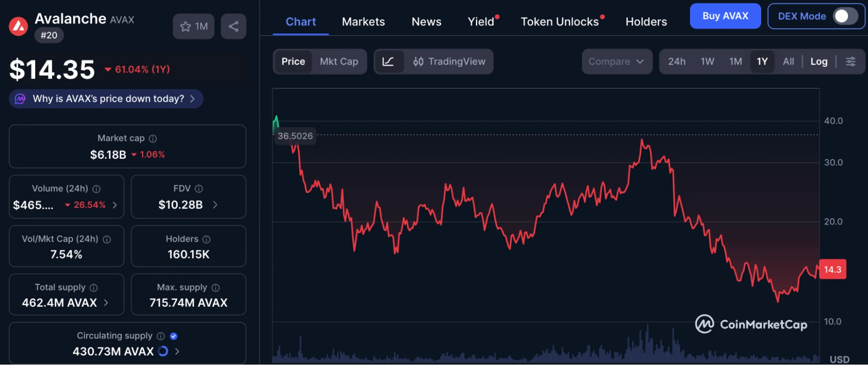
Task: Click Volume (24h) info icon
Action: click(x=96, y=189)
